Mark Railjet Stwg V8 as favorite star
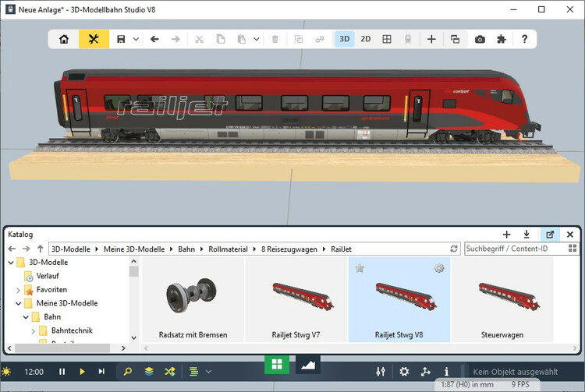Image resolution: width=585 pixels, height=392 pixels. coord(360,268)
